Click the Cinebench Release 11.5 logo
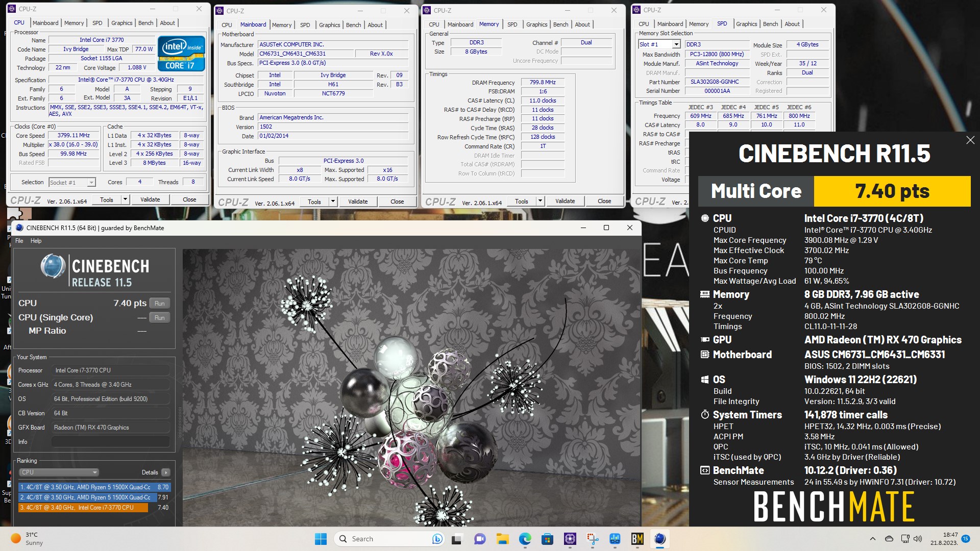980x551 pixels. pyautogui.click(x=95, y=271)
